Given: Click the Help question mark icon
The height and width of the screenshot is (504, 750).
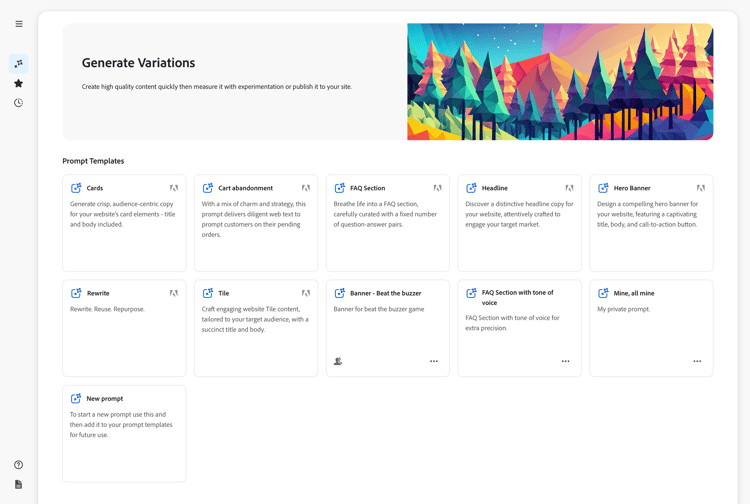Looking at the screenshot, I should 19,465.
